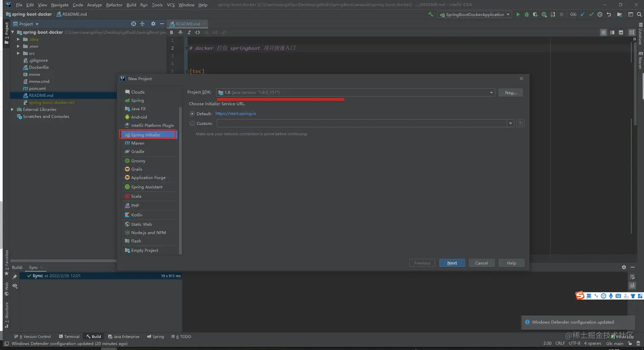The image size is (644, 350).
Task: Show preview only view icon
Action: tap(621, 32)
